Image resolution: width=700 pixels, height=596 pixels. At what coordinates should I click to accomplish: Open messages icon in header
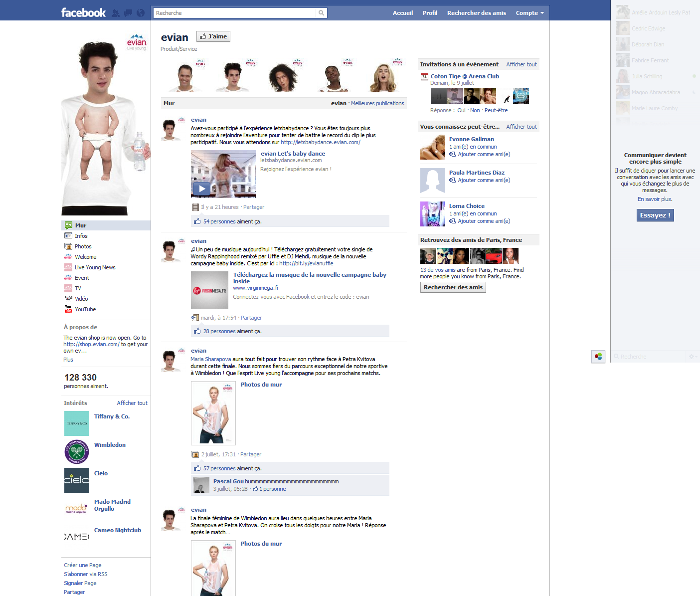click(x=128, y=13)
